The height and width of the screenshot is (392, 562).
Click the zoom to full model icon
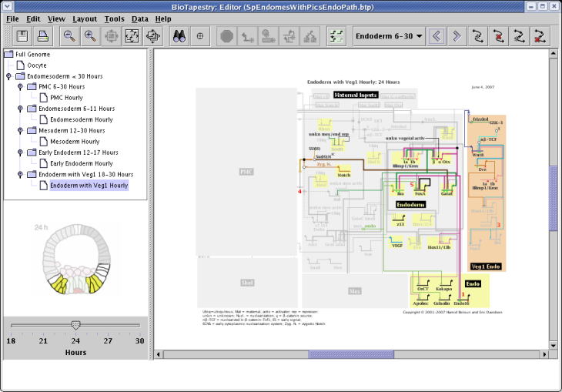132,36
